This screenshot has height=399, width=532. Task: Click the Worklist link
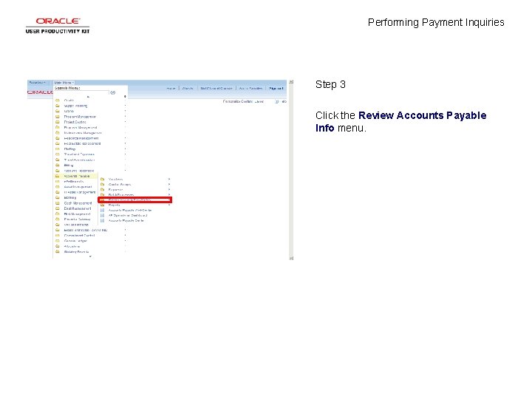(x=188, y=88)
